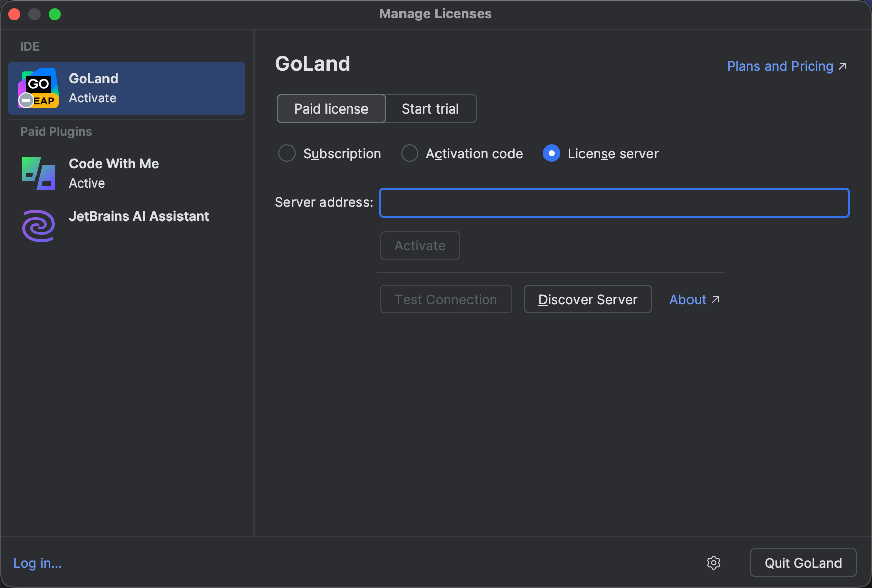Click the GO logo on the GoLand icon

click(x=39, y=83)
